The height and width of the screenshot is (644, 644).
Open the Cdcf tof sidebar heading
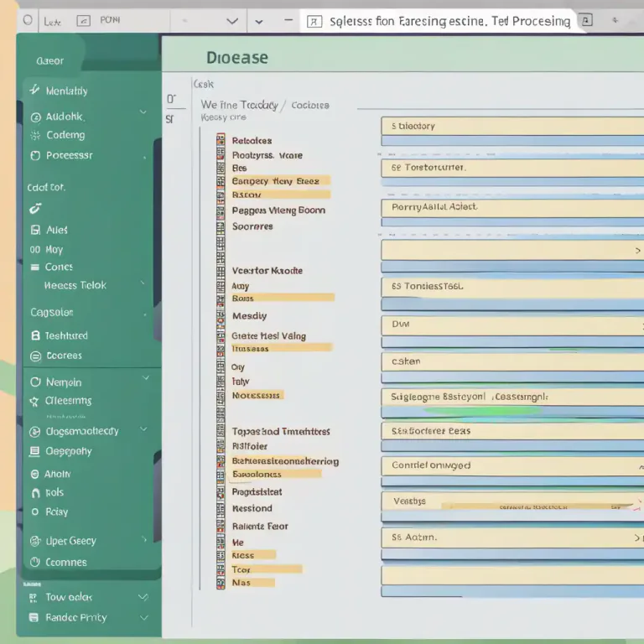point(46,188)
